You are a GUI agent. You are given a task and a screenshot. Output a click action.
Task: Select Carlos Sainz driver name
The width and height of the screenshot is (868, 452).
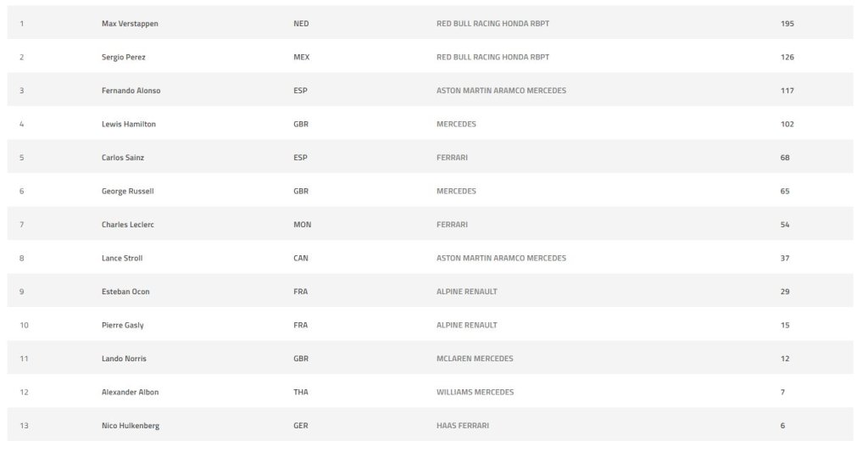pyautogui.click(x=123, y=158)
